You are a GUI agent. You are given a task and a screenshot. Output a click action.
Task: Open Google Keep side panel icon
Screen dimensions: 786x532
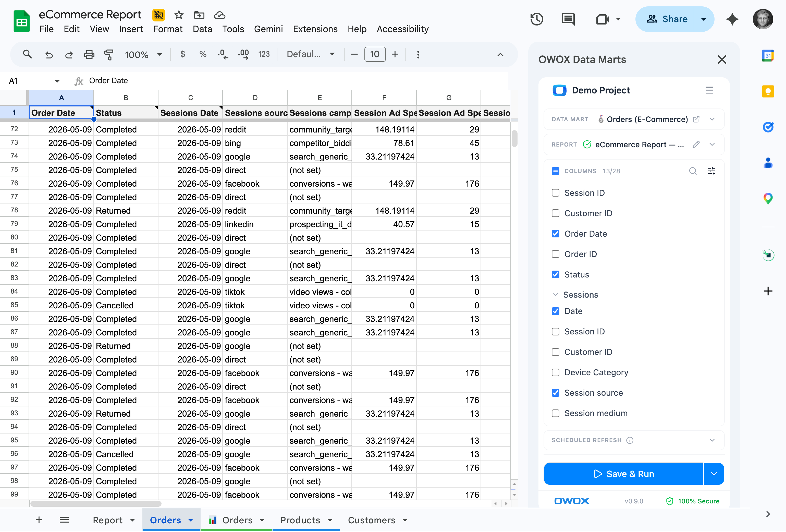(x=768, y=91)
